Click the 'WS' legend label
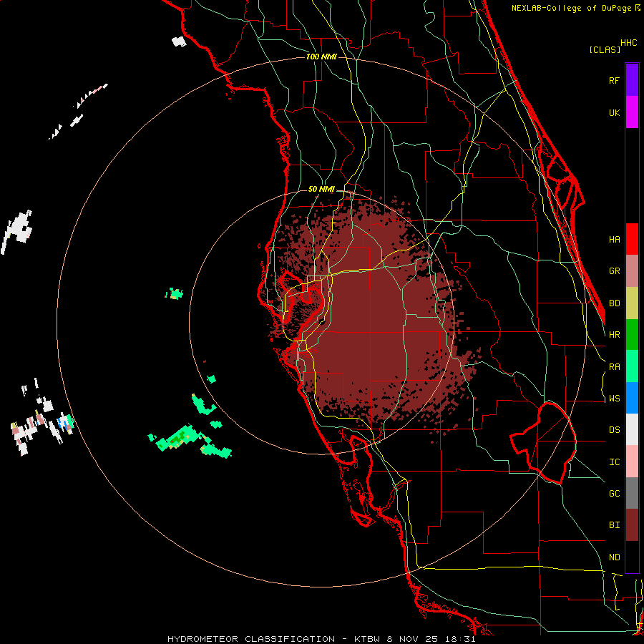The image size is (644, 644). pos(614,399)
